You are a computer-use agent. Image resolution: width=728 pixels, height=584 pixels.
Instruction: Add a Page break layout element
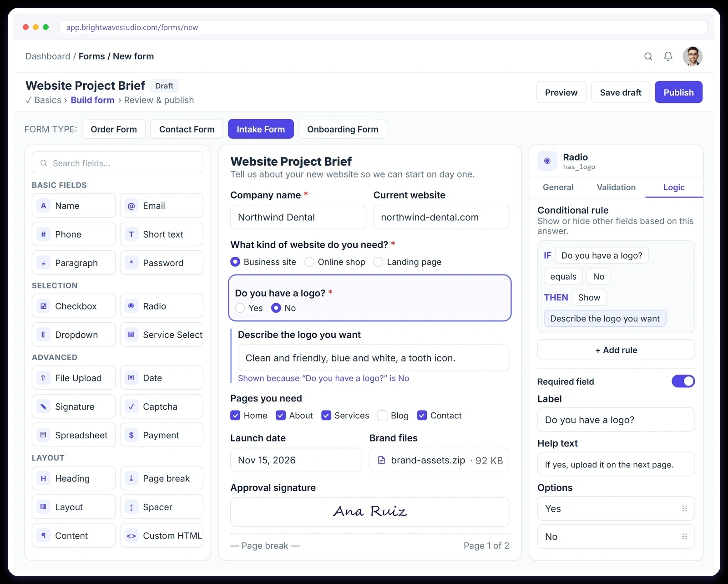click(x=162, y=478)
